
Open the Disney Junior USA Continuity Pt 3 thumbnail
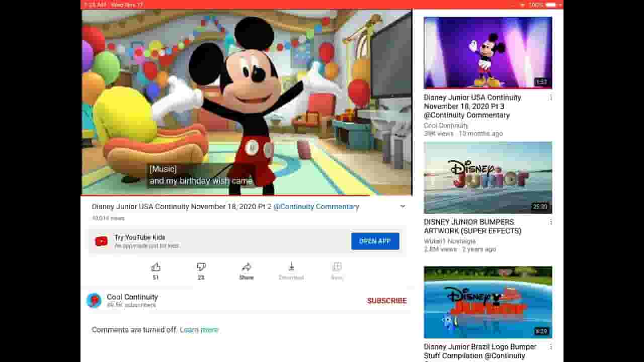tap(488, 53)
